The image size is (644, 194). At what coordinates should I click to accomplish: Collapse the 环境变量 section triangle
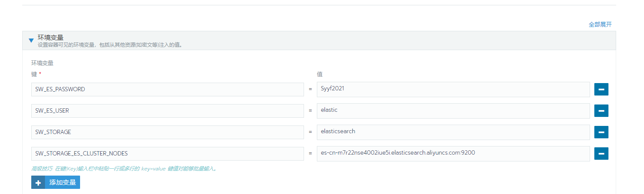31,41
